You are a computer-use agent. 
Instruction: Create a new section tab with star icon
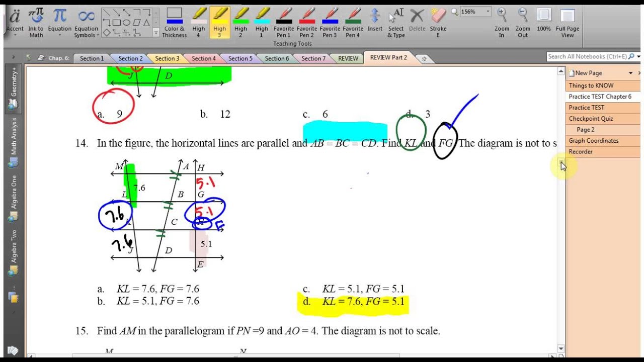(424, 59)
